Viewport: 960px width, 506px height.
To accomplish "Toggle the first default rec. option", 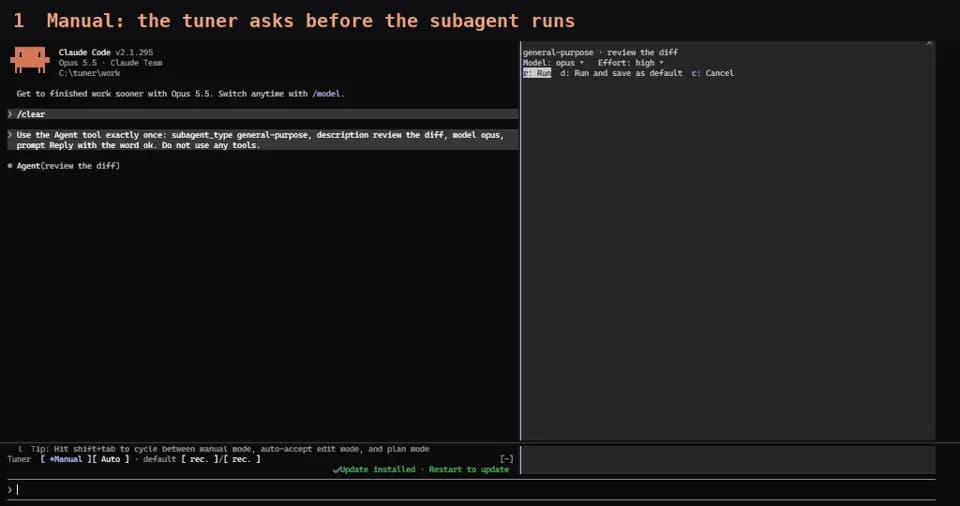I will pyautogui.click(x=198, y=459).
